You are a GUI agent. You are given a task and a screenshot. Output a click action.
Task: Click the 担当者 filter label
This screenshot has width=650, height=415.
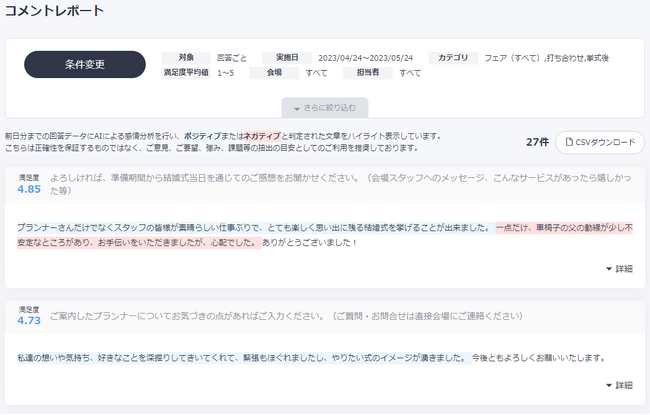tap(368, 73)
